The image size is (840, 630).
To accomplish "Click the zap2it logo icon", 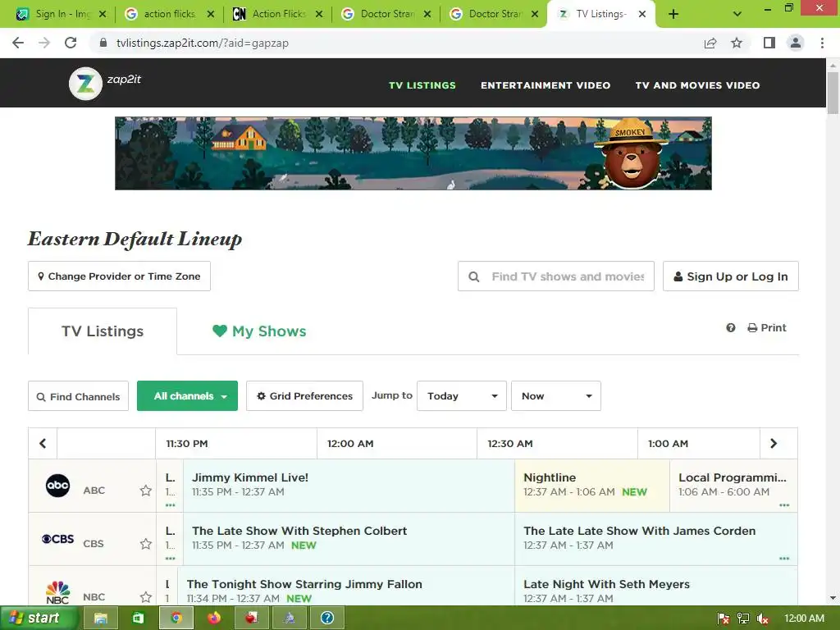I will point(85,84).
